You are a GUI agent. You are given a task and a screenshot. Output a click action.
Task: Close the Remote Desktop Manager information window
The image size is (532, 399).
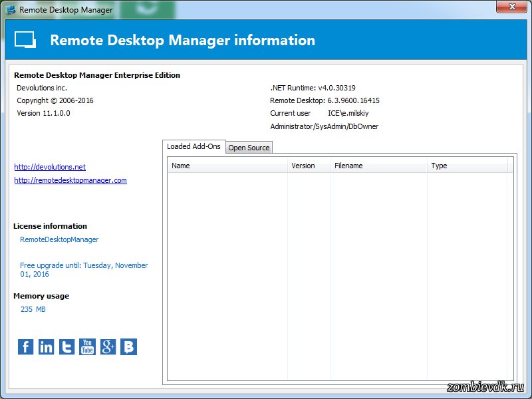(511, 7)
